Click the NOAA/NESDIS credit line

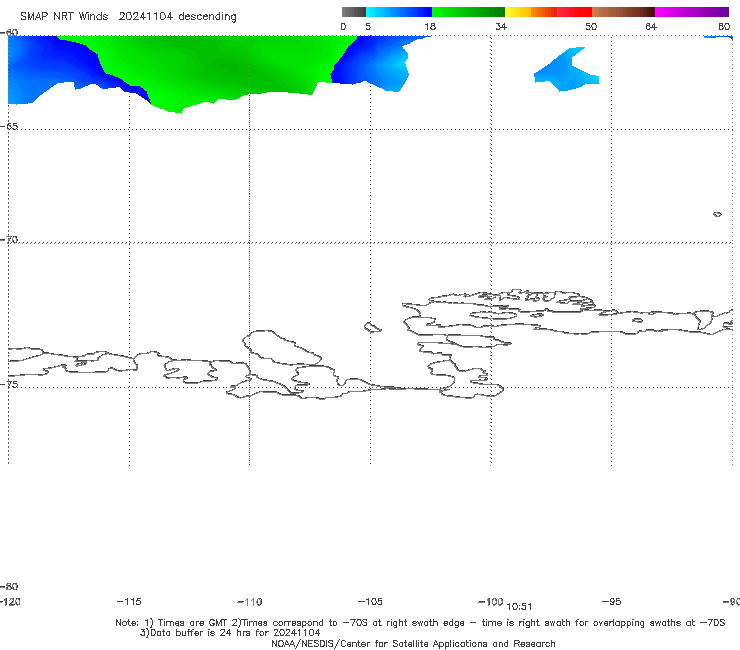click(x=413, y=643)
